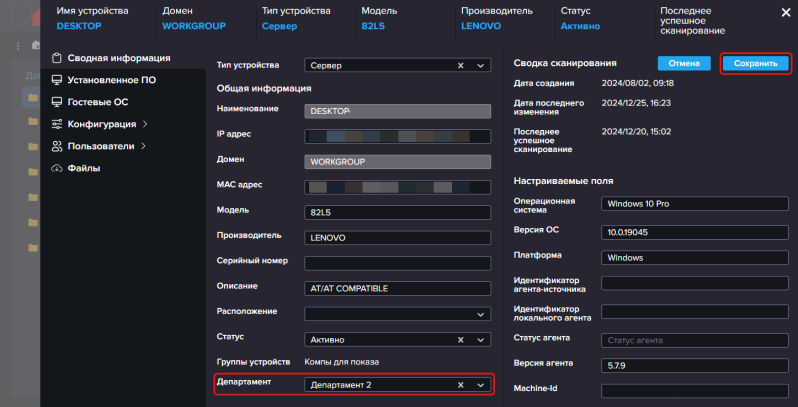
Task: Click the Сохранить button
Action: pos(756,64)
